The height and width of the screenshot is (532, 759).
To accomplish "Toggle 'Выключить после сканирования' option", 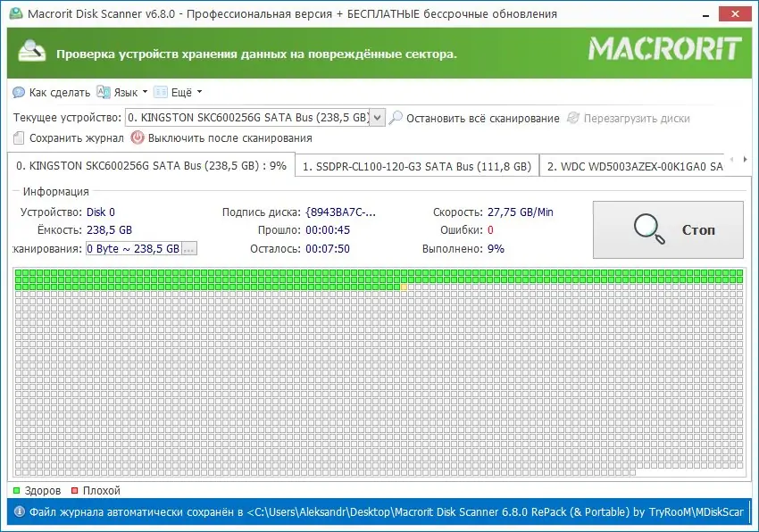I will [x=229, y=138].
